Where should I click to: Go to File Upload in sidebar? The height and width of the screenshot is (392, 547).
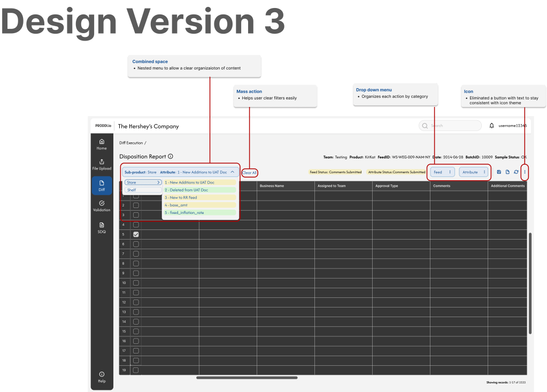(x=102, y=164)
